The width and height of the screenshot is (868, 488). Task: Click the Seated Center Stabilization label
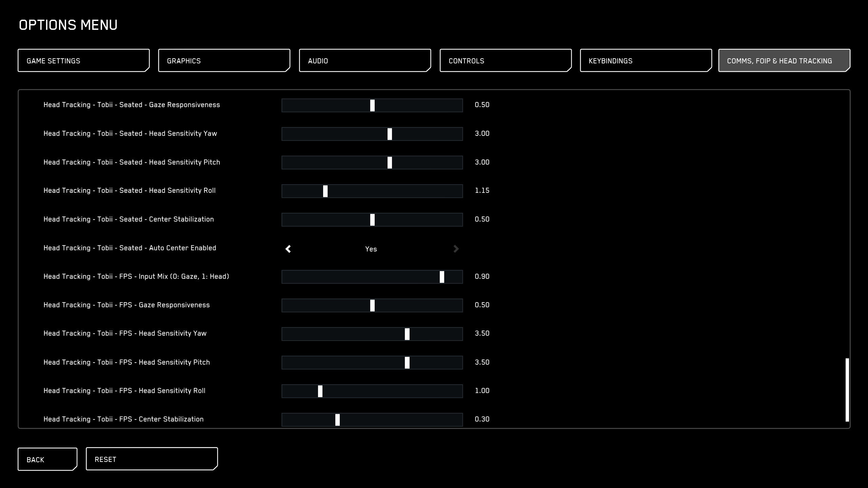(x=129, y=219)
